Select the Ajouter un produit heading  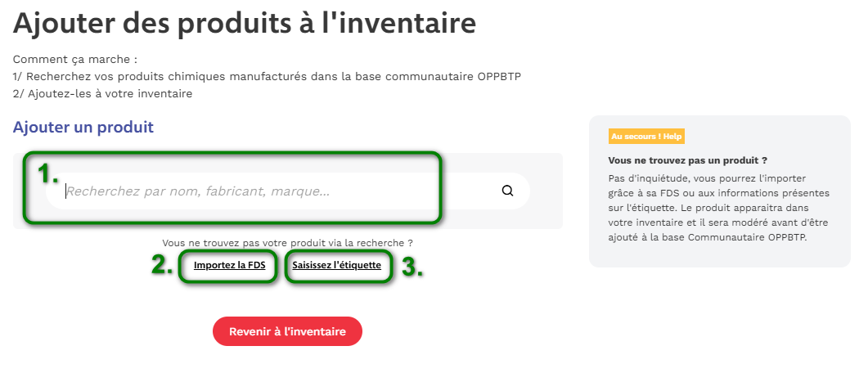tap(83, 128)
